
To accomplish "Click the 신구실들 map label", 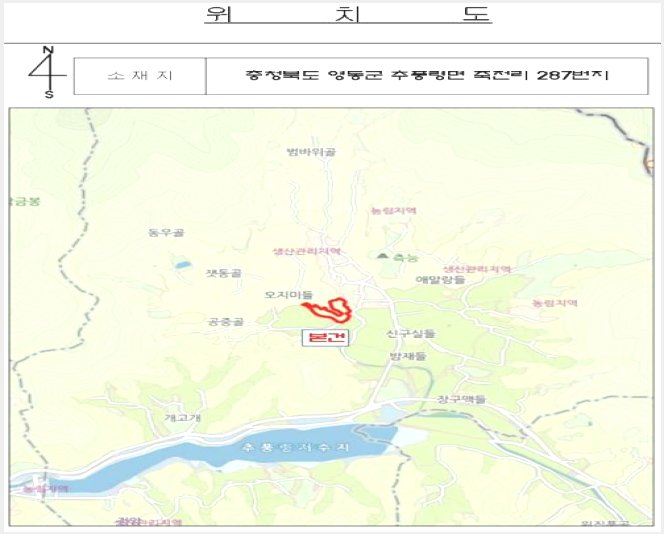I will 410,334.
